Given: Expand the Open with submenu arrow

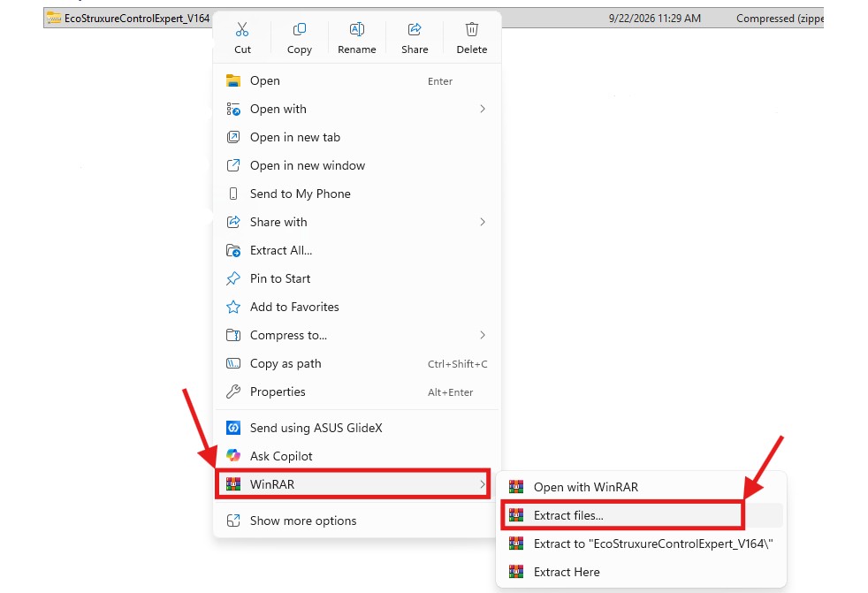Looking at the screenshot, I should coord(482,109).
